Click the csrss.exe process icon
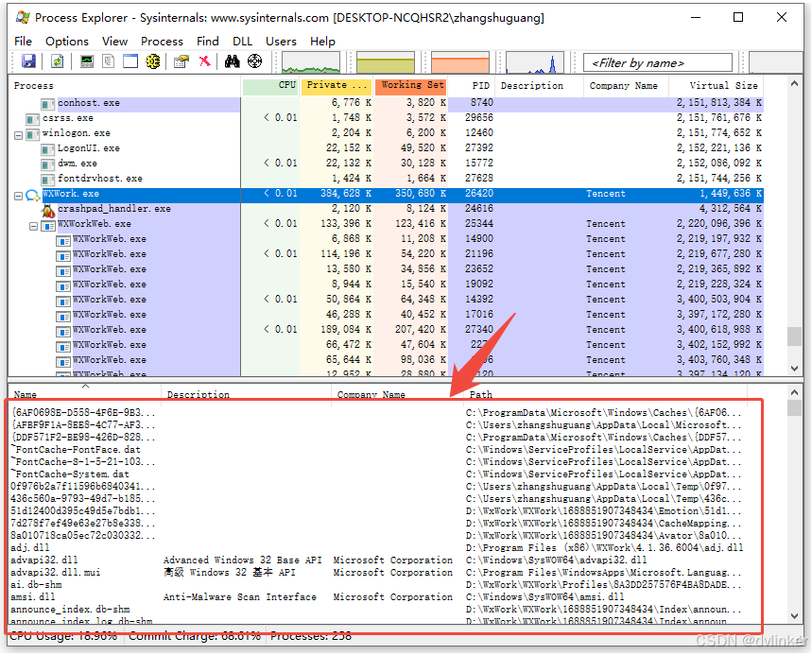 pyautogui.click(x=33, y=120)
